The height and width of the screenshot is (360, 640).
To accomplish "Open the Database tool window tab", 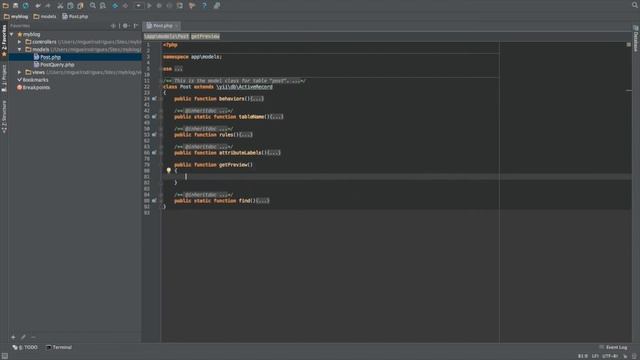I will 636,39.
